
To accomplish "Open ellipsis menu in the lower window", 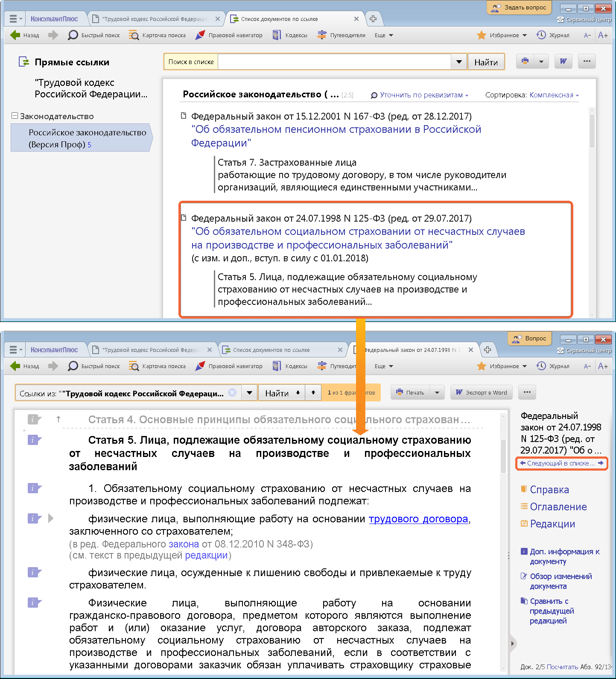I will click(x=527, y=392).
